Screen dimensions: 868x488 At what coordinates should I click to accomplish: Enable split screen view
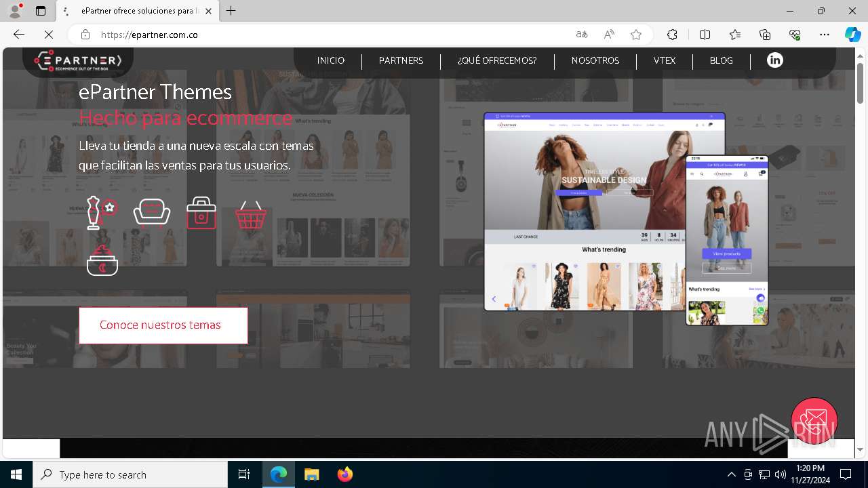click(x=705, y=35)
